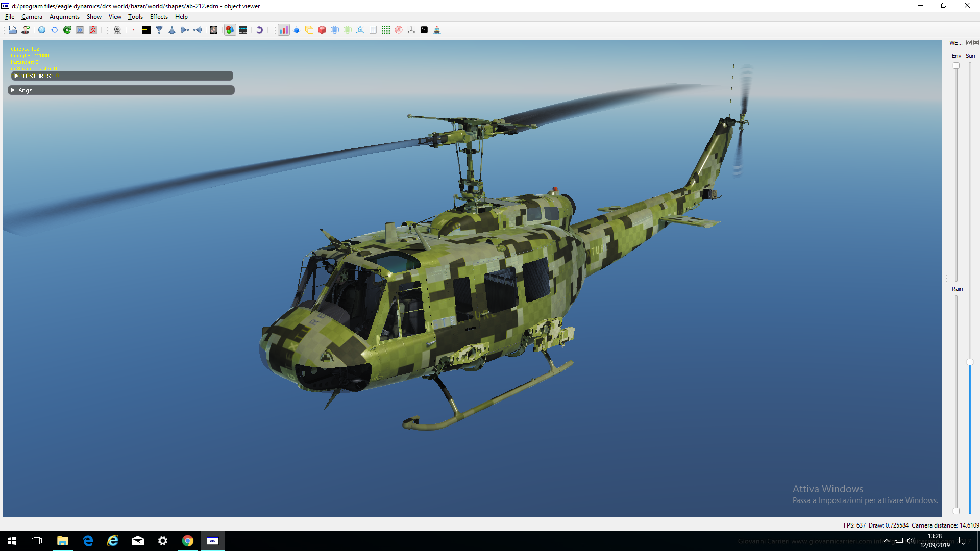Click the webcam camera icon
Screen dimensions: 980x551
117,30
